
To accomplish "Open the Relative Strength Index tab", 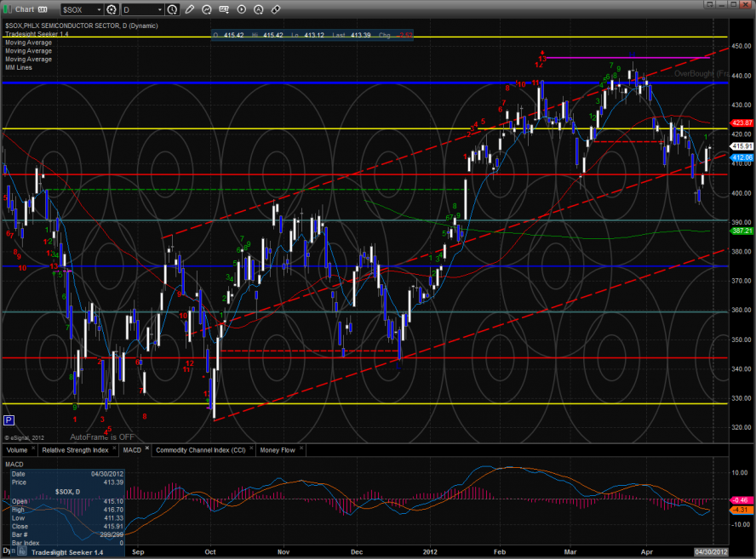I will coord(75,449).
